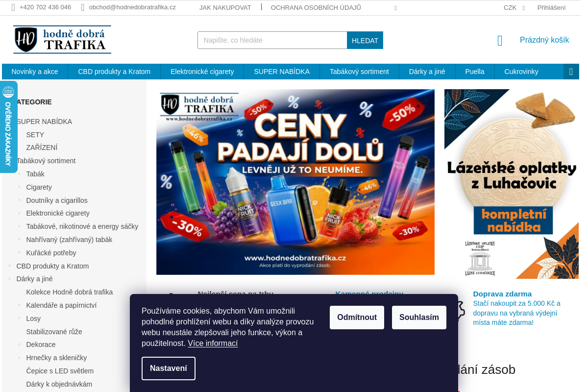Viewport: 588px width, 392px height.
Task: Open the Ověřeno zákazníky badge
Action: pos(8,127)
